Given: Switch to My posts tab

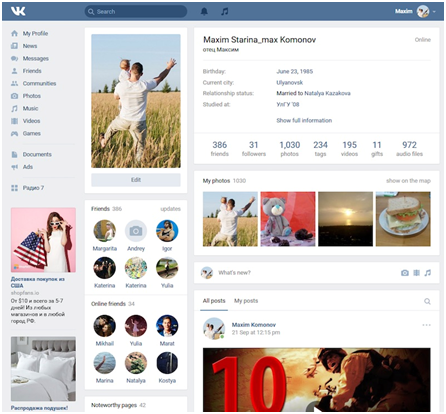Looking at the screenshot, I should (x=246, y=301).
